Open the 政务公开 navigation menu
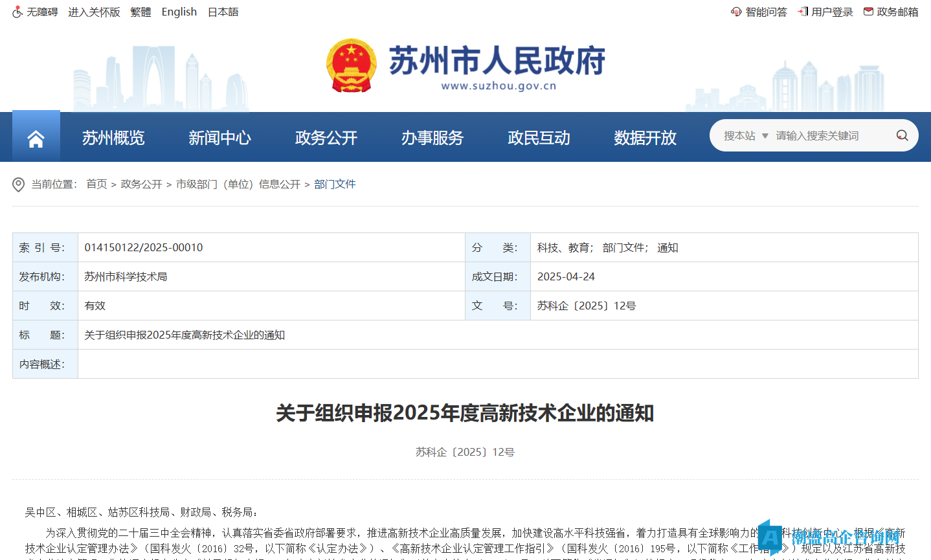Image resolution: width=931 pixels, height=560 pixels. (326, 138)
